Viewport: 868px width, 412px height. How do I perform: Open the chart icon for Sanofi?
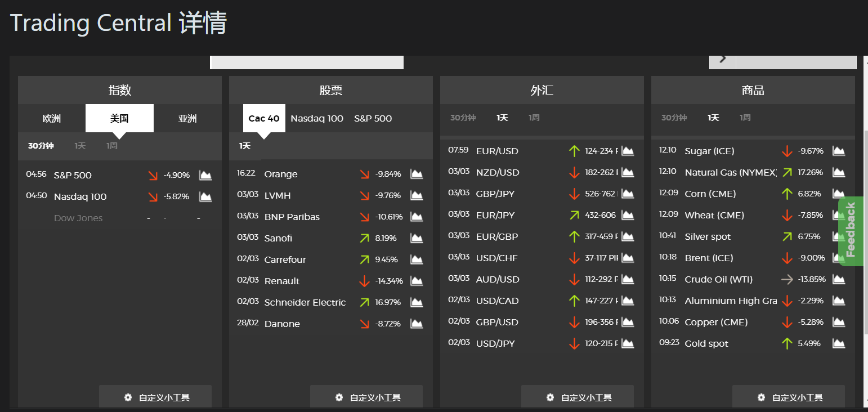coord(417,238)
